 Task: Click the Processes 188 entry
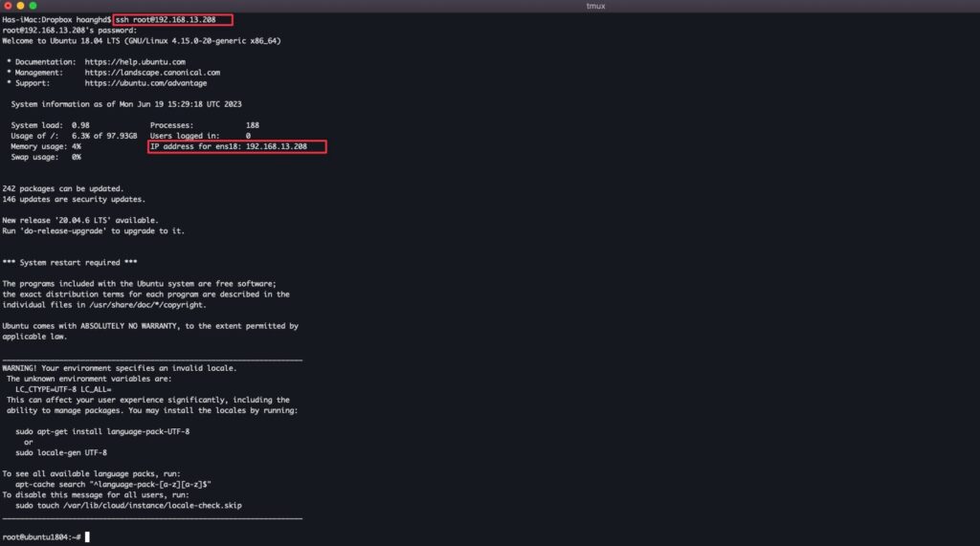pos(205,125)
